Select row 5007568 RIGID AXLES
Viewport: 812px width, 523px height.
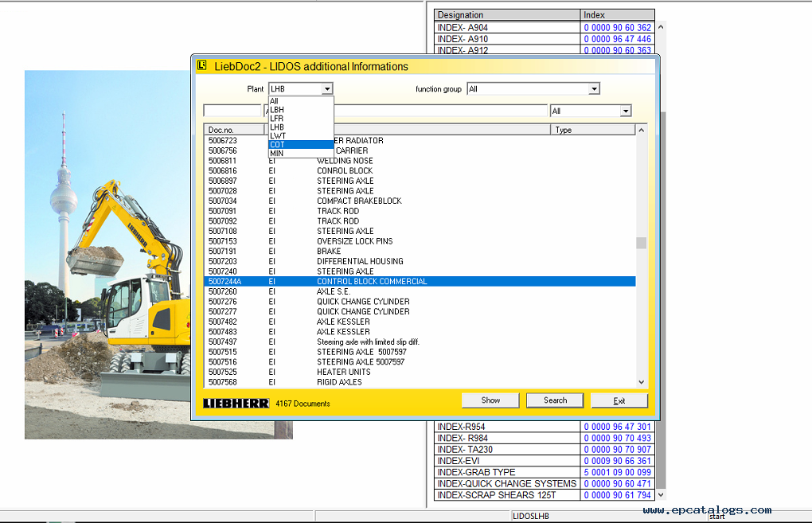(420, 382)
